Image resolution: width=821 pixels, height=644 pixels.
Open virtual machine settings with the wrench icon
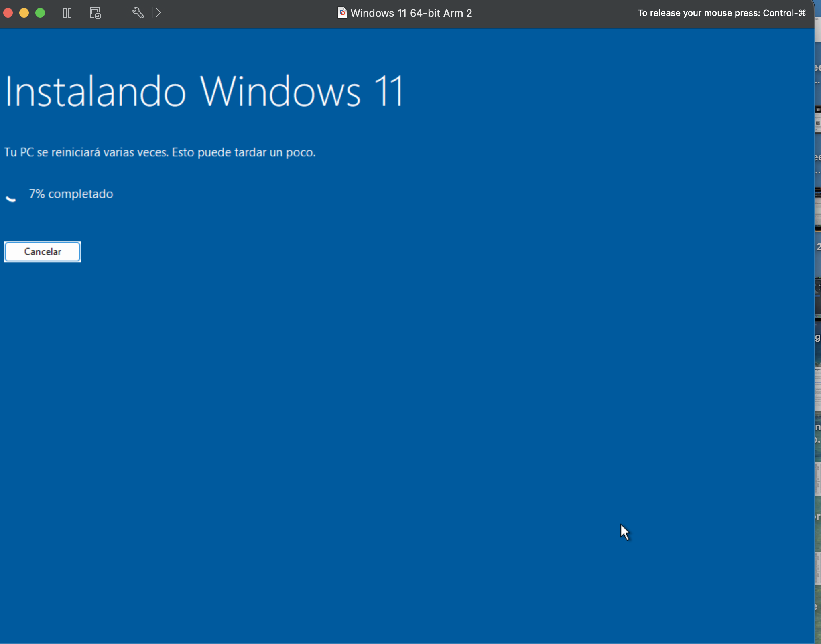point(138,12)
